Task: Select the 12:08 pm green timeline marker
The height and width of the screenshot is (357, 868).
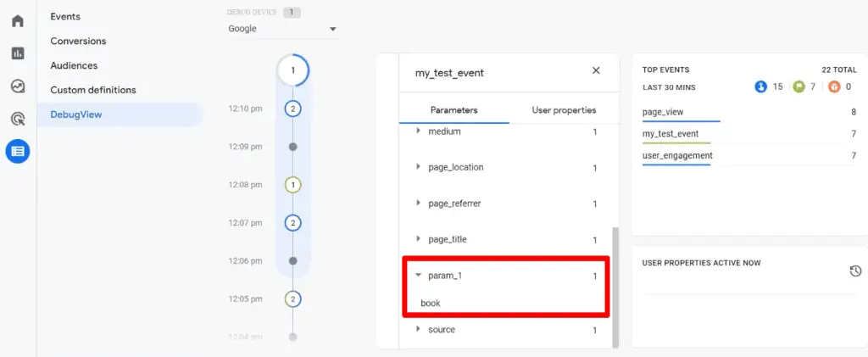Action: [292, 185]
